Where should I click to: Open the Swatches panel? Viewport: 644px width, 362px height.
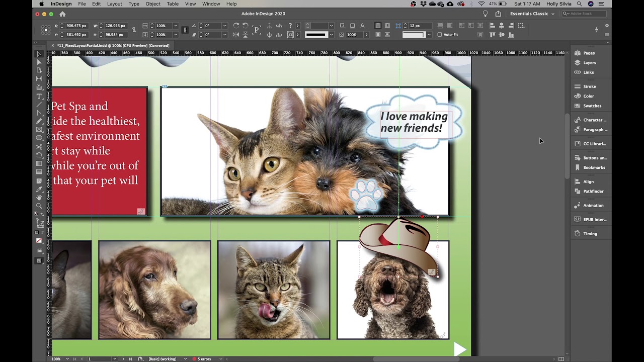(592, 106)
